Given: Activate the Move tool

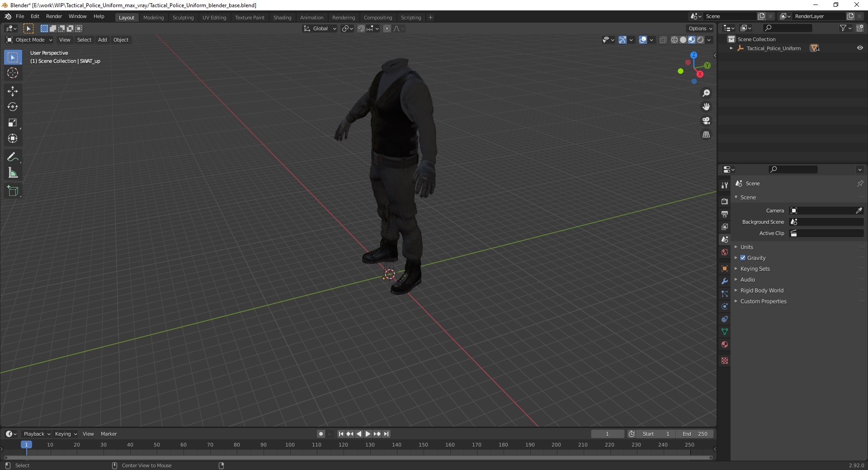Looking at the screenshot, I should click(x=13, y=91).
